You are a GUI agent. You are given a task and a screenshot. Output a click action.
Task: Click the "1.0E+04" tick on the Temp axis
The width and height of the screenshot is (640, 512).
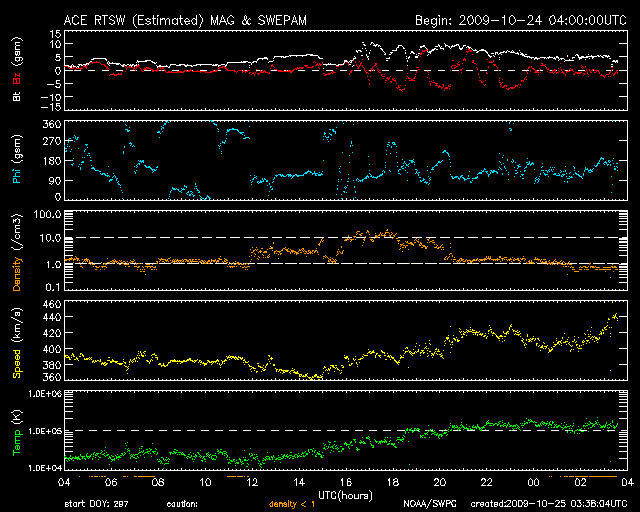pos(45,468)
